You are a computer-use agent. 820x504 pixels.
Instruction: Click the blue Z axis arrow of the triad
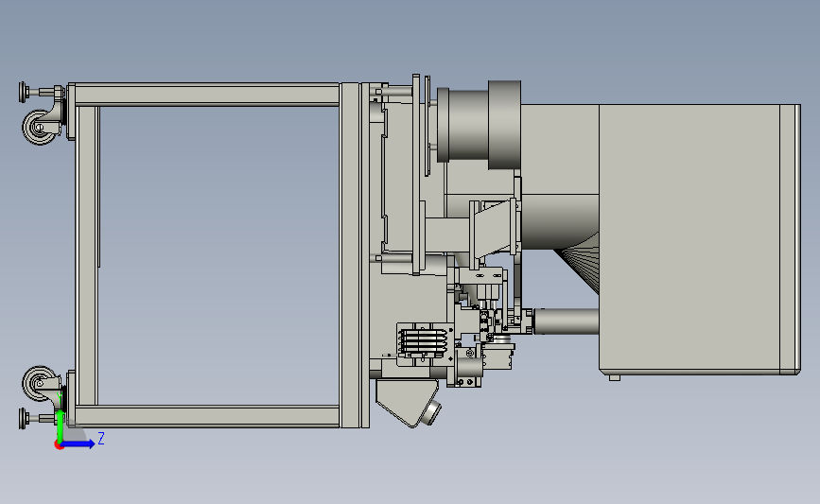79,443
